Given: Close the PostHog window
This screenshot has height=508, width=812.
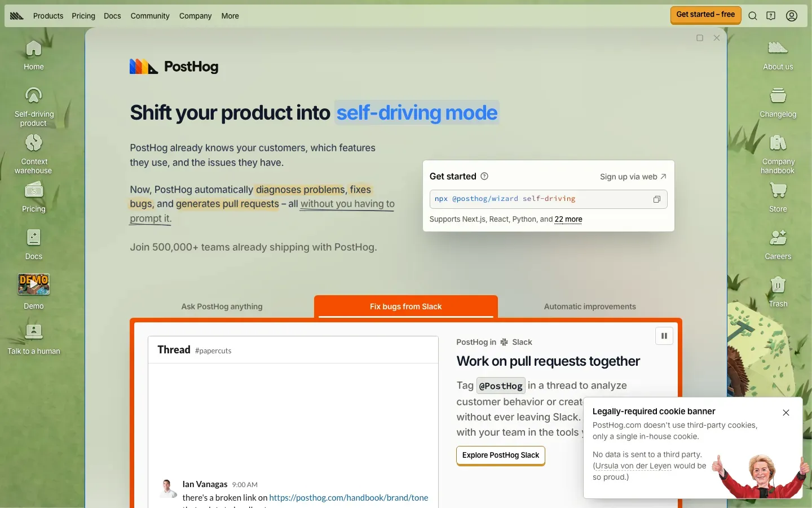Looking at the screenshot, I should coord(717,38).
